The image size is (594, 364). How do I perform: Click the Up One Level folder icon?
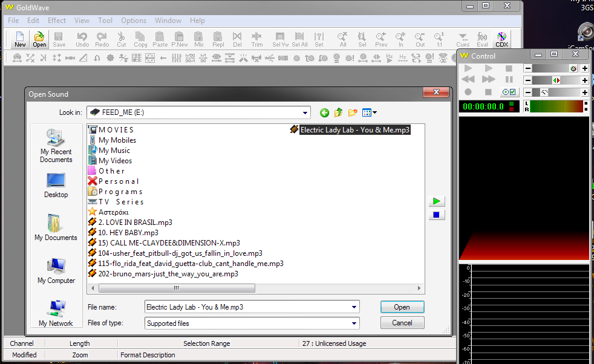click(338, 112)
